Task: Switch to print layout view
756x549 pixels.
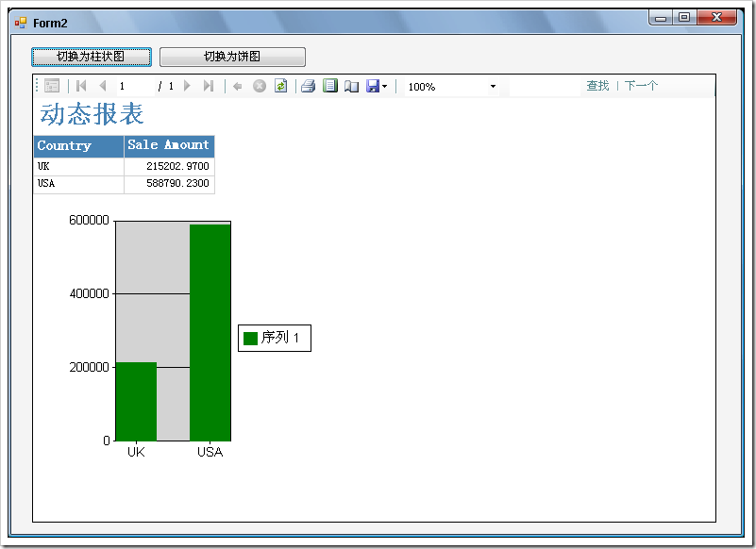Action: point(330,86)
